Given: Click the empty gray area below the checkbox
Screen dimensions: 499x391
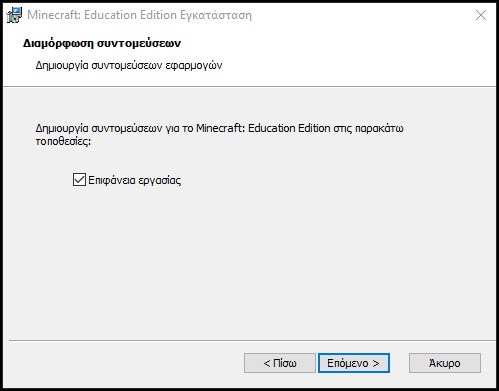Looking at the screenshot, I should click(x=249, y=260).
